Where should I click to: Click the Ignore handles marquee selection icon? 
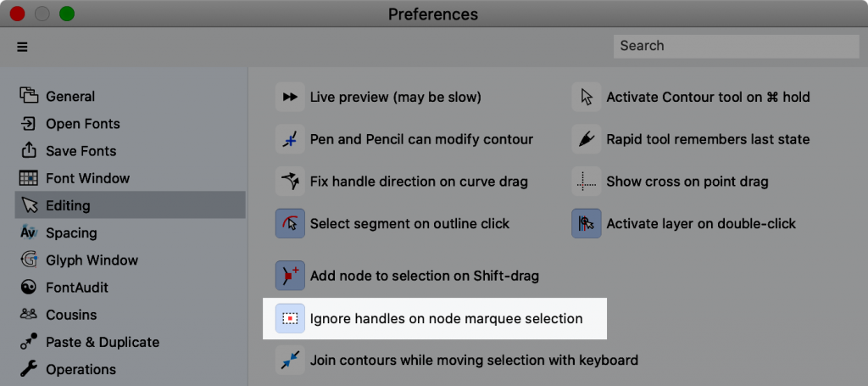pos(290,318)
